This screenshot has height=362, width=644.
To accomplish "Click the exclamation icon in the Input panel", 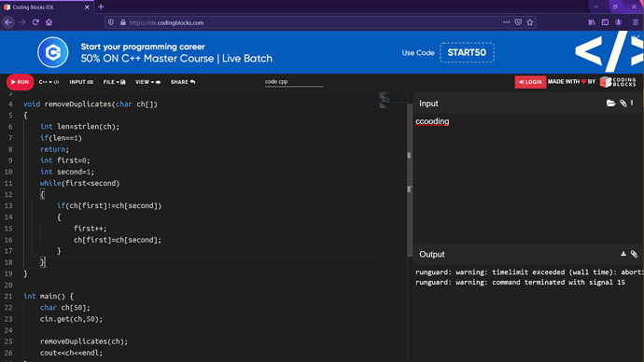I will [x=632, y=103].
